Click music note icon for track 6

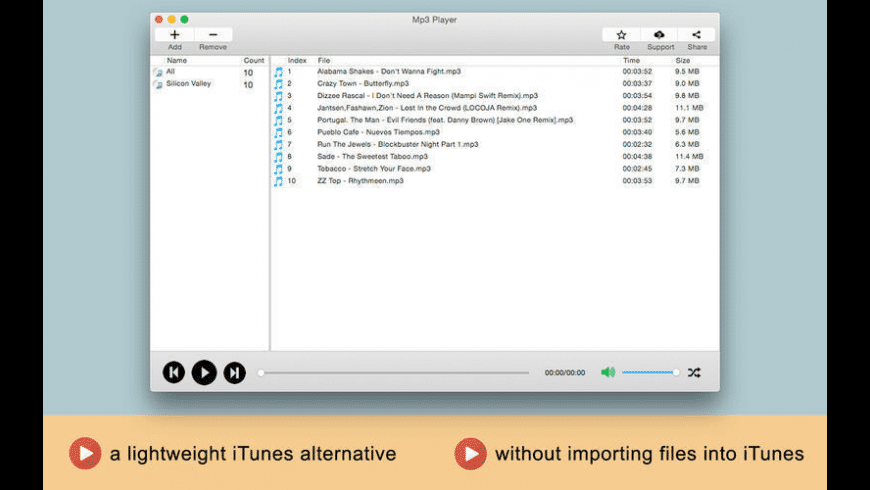tap(279, 133)
